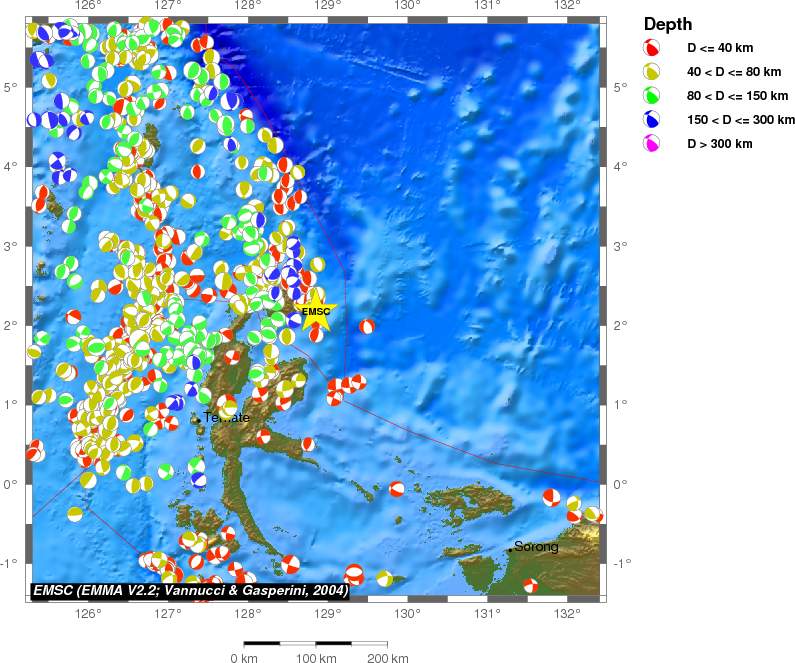Click the 2° latitude label on the right axis

point(620,325)
